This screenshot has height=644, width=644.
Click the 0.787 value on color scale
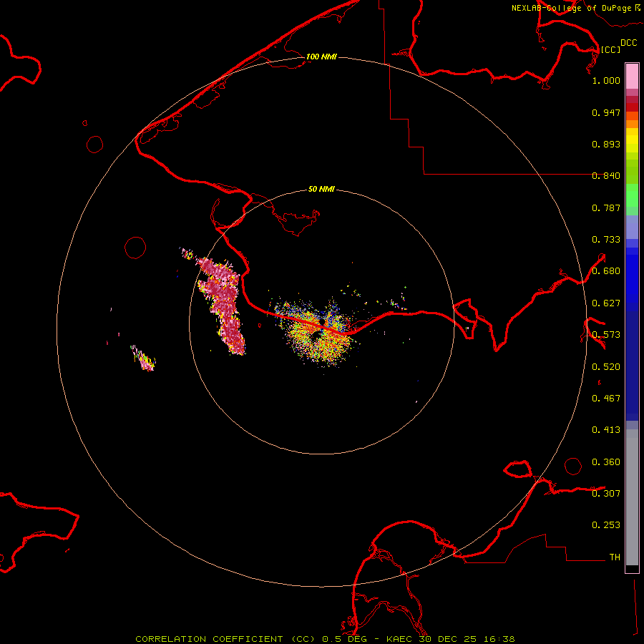[x=606, y=208]
